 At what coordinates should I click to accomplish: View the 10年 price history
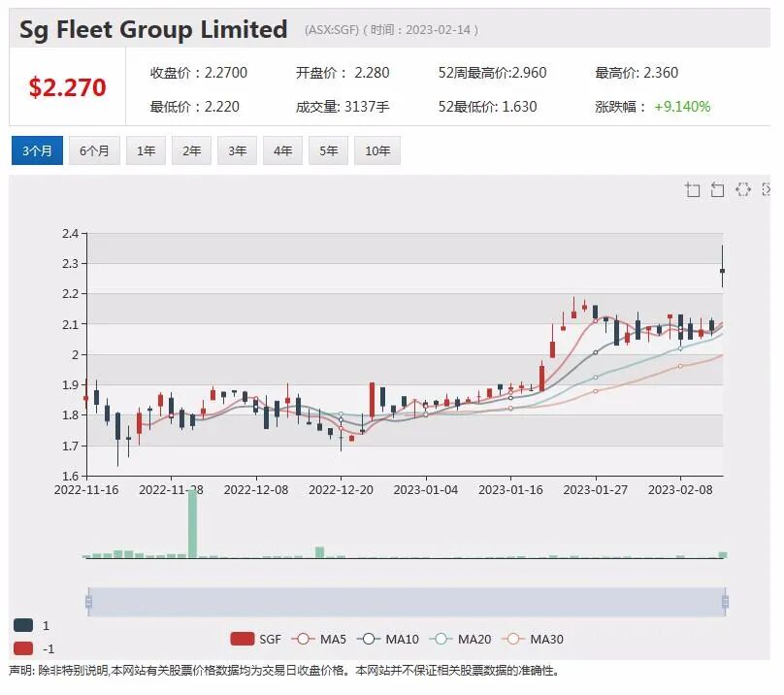coord(377,150)
